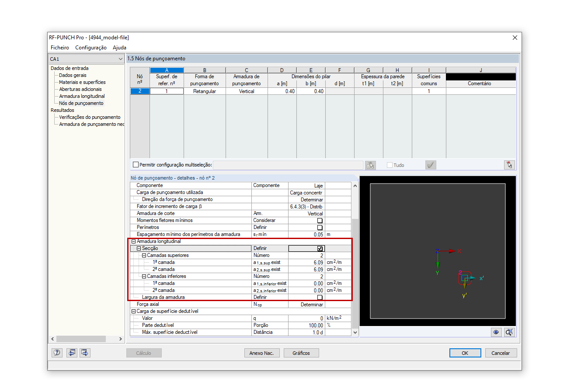574x392 pixels.
Task: Click details grid scrollbar up arrow
Action: point(355,186)
